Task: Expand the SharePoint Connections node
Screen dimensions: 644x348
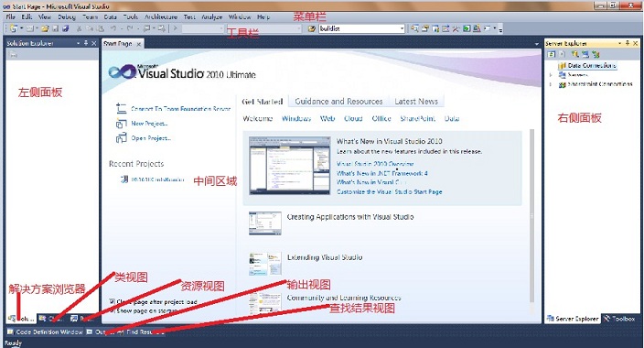Action: click(x=551, y=84)
